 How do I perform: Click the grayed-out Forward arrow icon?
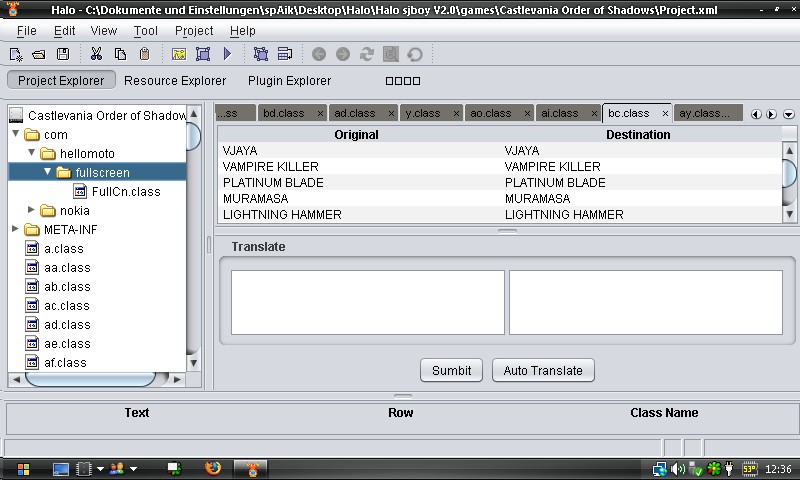tap(343, 54)
